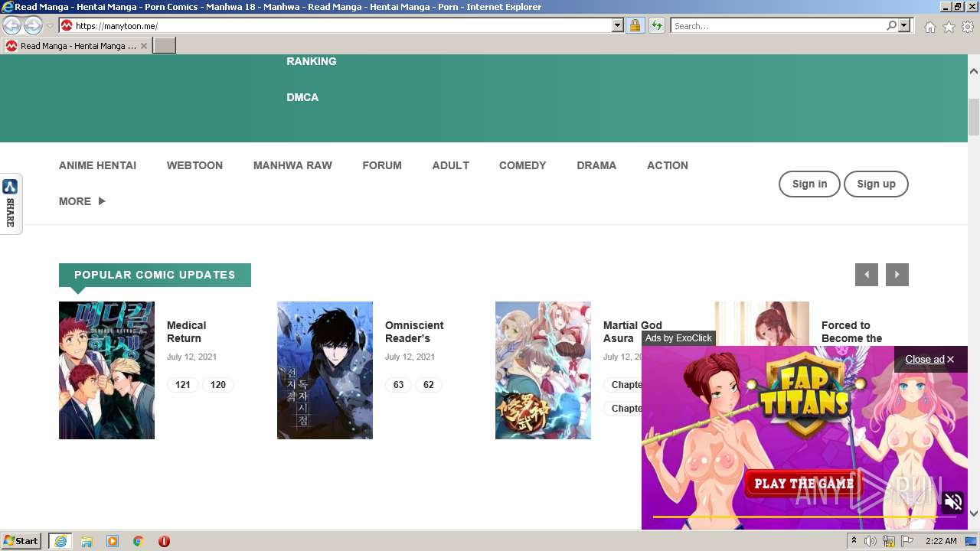The image size is (980, 551).
Task: Click into the browser Search field
Action: tap(778, 26)
